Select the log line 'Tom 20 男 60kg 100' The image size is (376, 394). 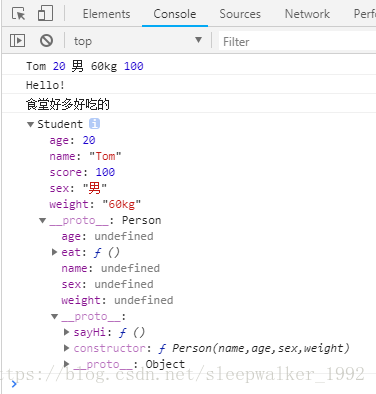coord(85,66)
